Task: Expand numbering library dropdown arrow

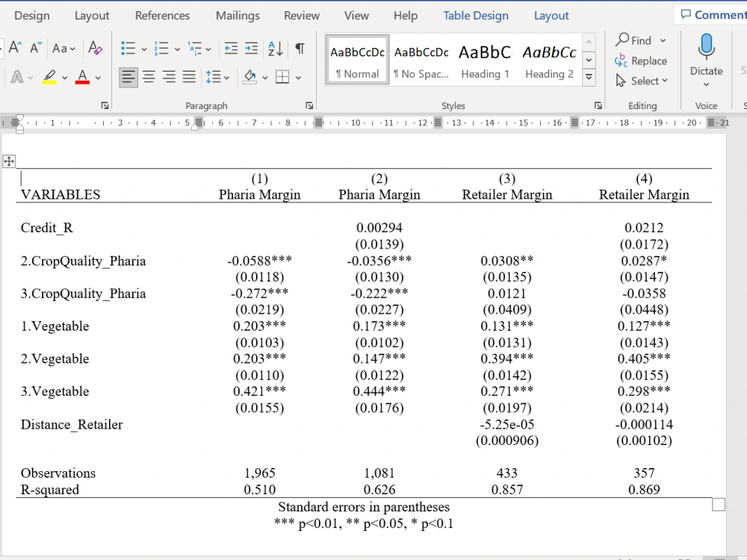Action: 177,49
